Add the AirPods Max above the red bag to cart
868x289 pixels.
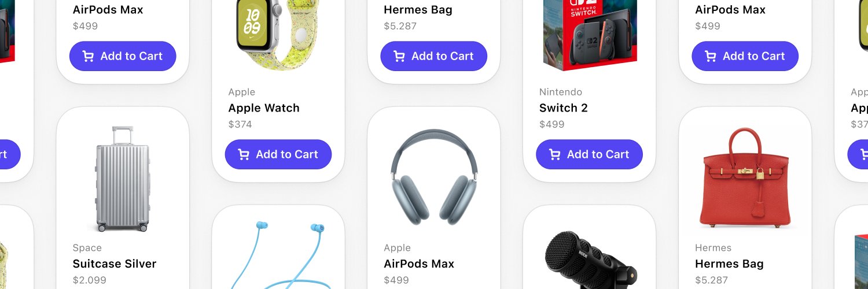point(745,56)
